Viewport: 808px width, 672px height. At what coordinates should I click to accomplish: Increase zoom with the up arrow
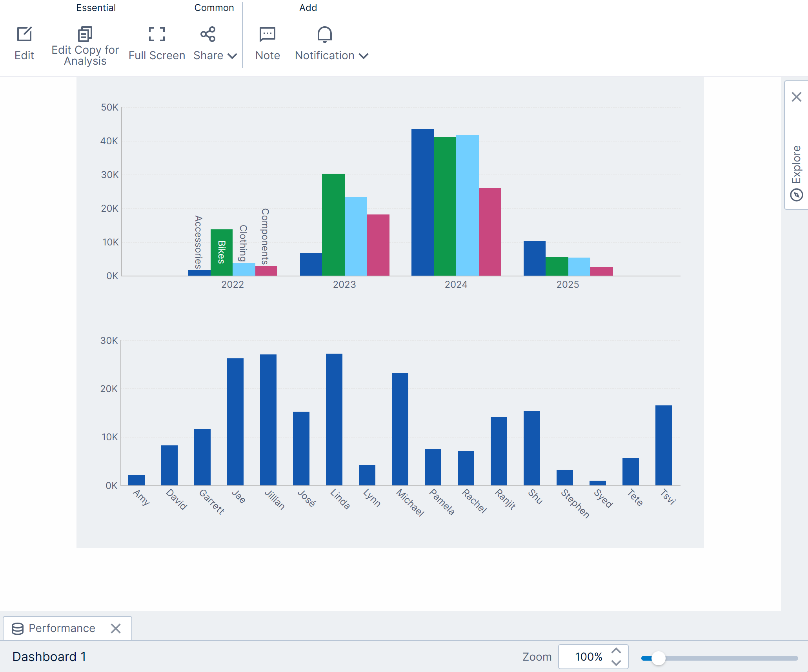616,650
